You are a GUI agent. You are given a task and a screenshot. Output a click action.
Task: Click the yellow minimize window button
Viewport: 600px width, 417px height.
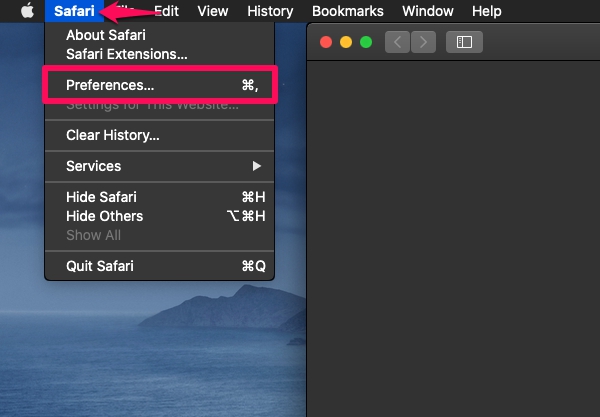click(x=346, y=42)
